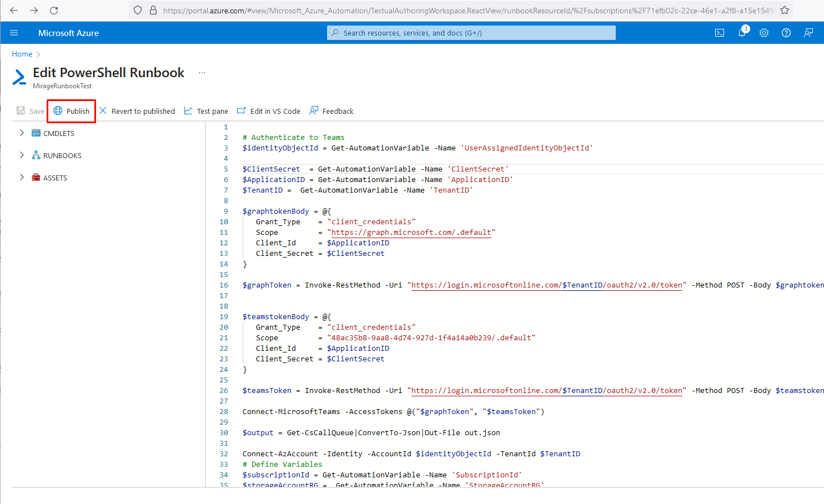This screenshot has width=824, height=504.
Task: Click the Edit PowerShell Runbook icon
Action: tap(19, 77)
